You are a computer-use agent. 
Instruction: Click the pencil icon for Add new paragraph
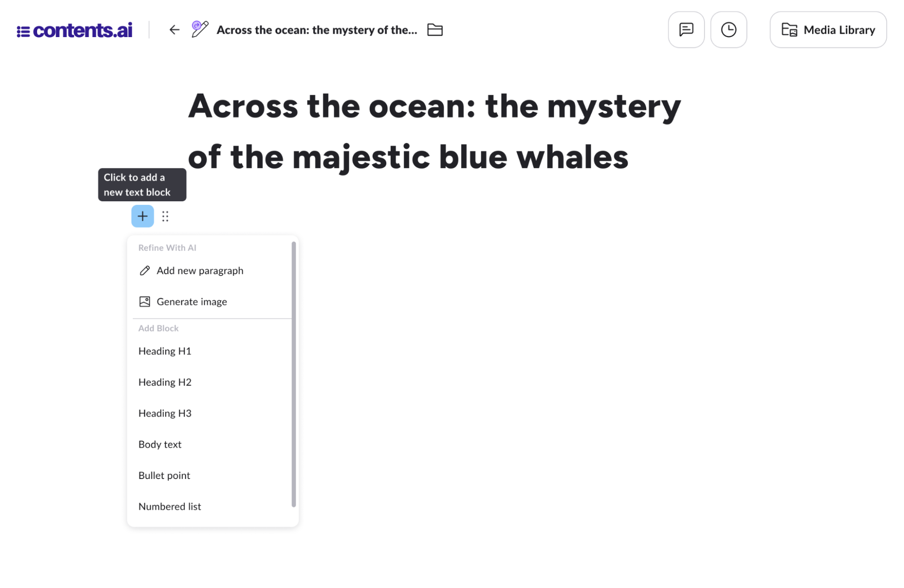point(145,270)
